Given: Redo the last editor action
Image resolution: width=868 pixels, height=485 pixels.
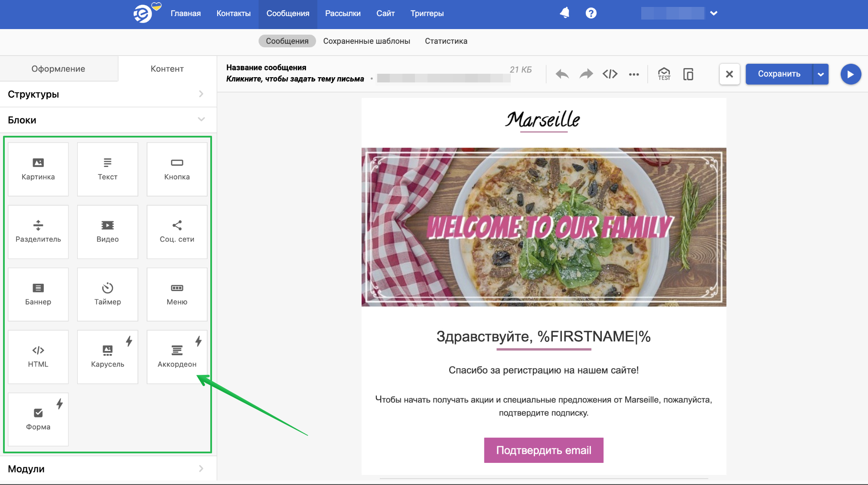Looking at the screenshot, I should 586,74.
